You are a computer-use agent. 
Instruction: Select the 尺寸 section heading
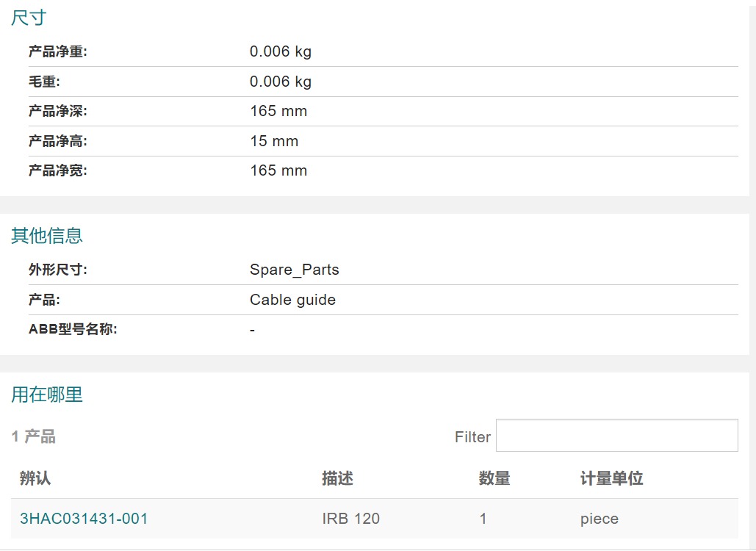[29, 18]
